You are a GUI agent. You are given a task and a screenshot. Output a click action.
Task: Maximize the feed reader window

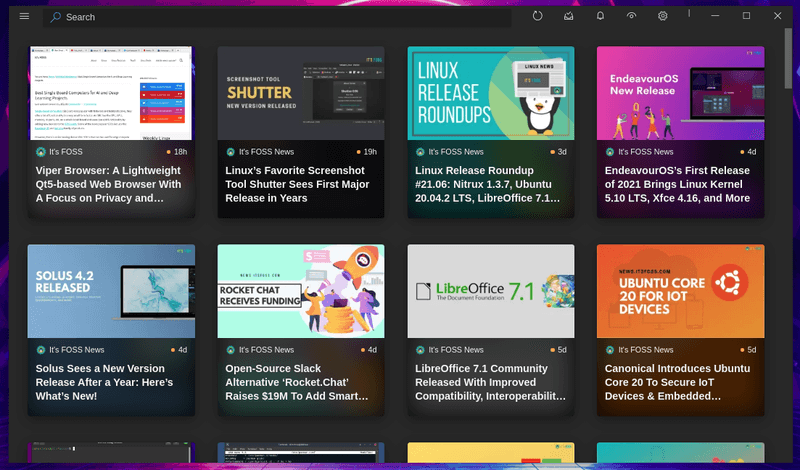pyautogui.click(x=746, y=16)
